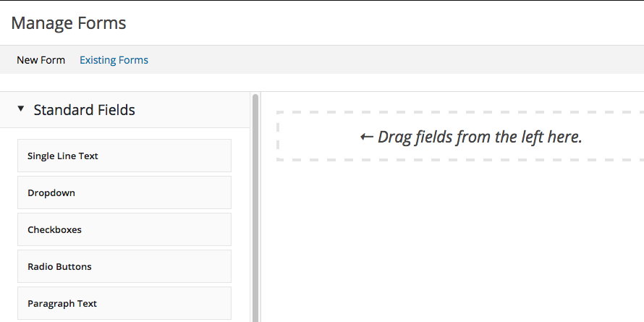Click the fields panel vertical scrollbar
This screenshot has width=644, height=322.
255,208
